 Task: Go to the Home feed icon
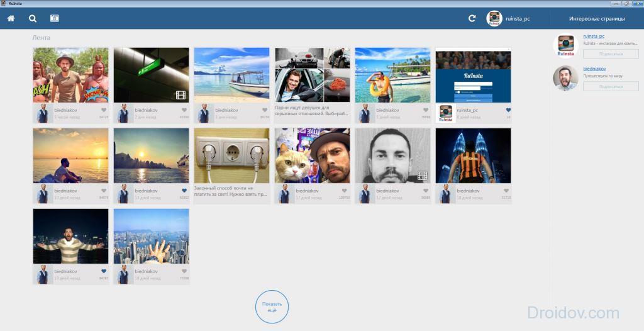(11, 18)
